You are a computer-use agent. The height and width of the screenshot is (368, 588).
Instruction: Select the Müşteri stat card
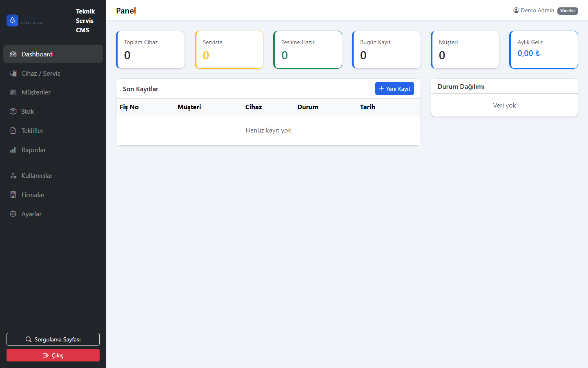(x=465, y=49)
